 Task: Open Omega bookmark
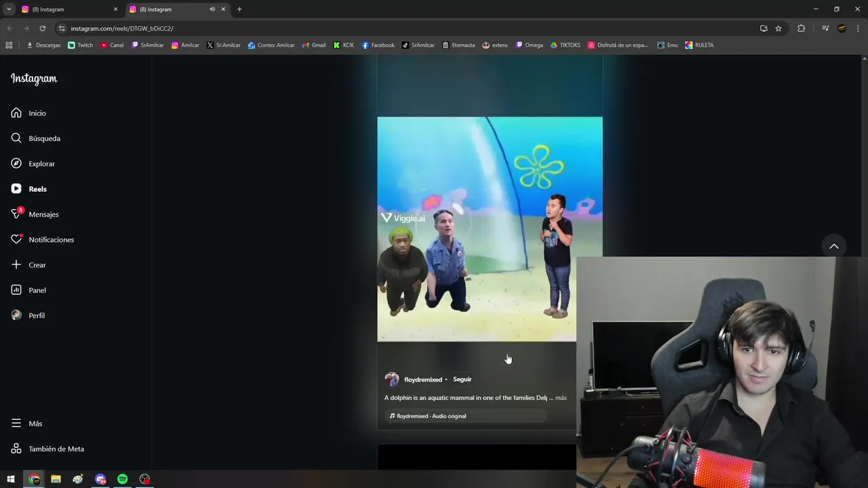tap(529, 45)
